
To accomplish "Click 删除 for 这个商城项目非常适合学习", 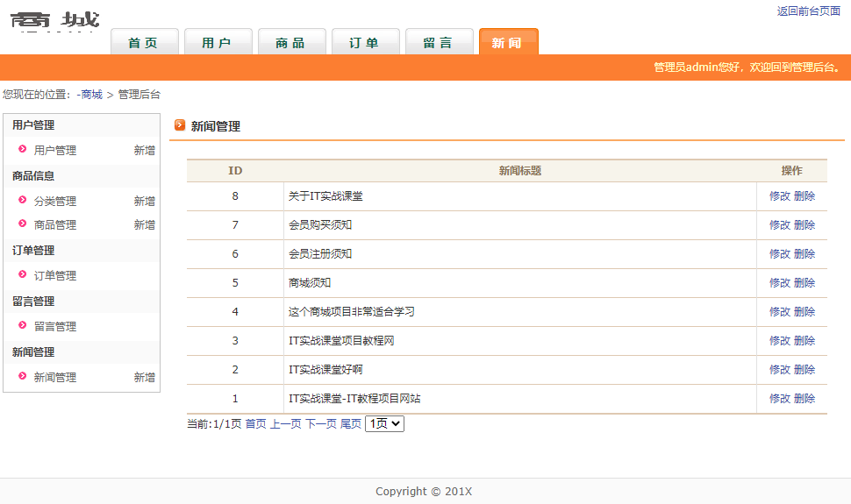I will (x=805, y=311).
